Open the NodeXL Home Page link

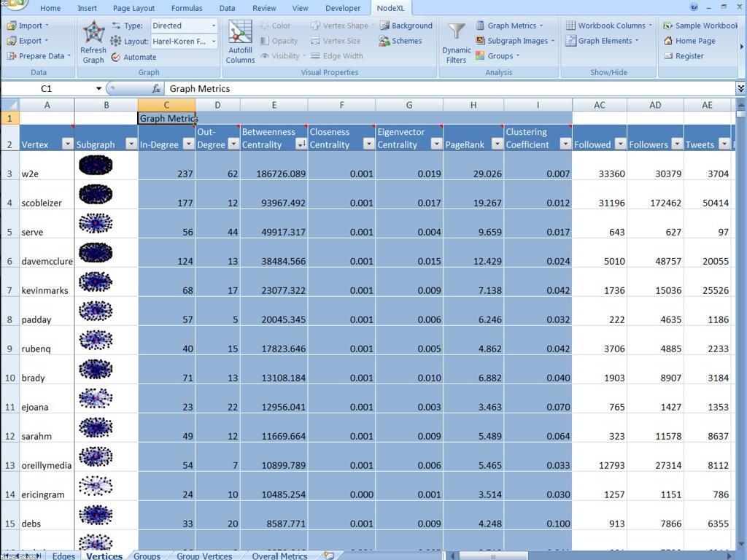click(x=689, y=41)
